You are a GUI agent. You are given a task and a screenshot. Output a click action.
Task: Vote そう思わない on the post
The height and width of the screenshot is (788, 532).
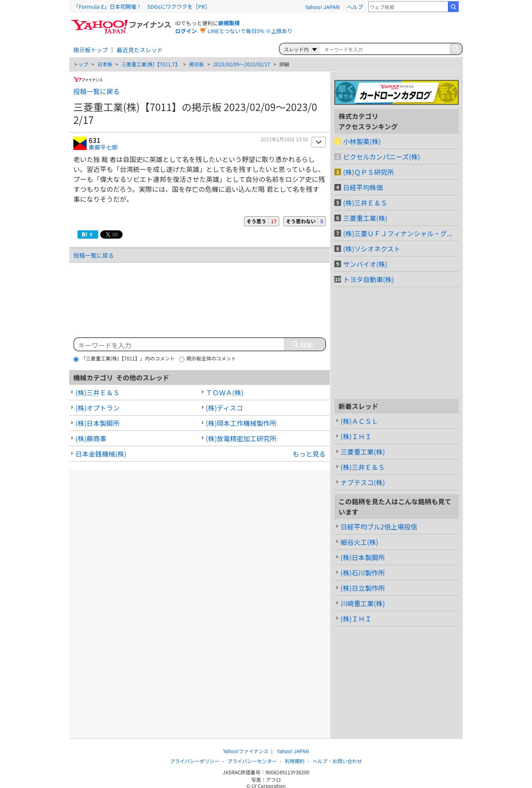305,221
